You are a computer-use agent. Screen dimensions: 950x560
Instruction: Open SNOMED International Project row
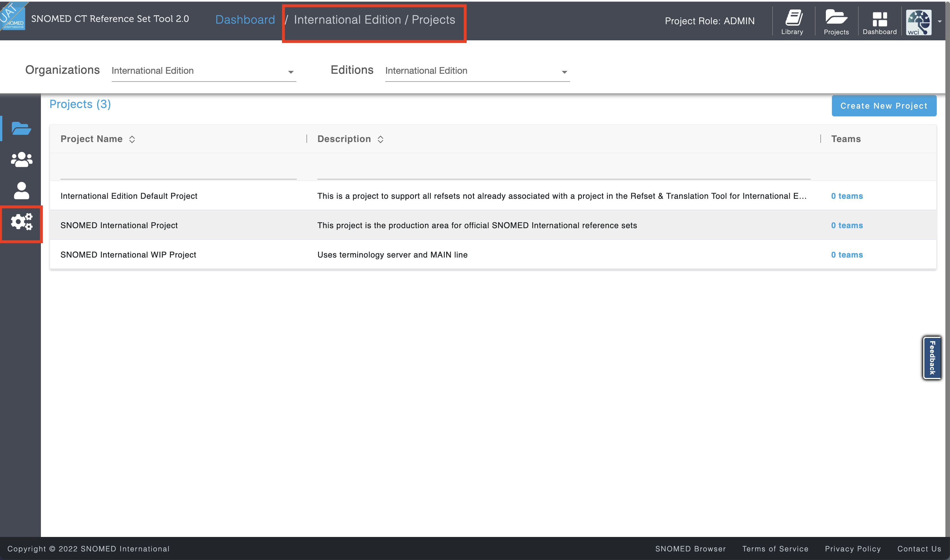pos(493,225)
